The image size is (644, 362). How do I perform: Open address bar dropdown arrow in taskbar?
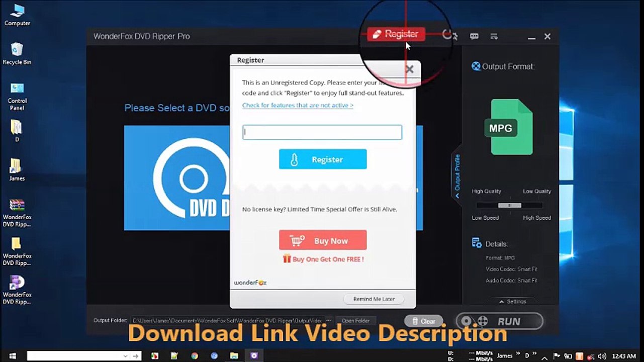point(125,356)
